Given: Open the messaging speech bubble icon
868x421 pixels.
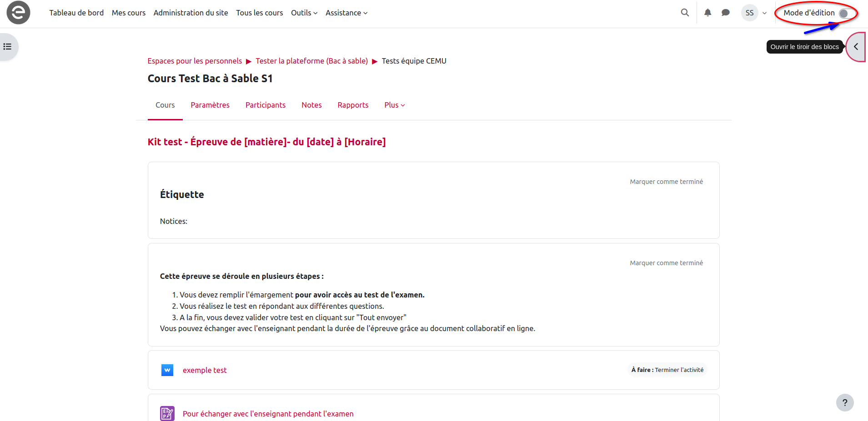Looking at the screenshot, I should 726,13.
